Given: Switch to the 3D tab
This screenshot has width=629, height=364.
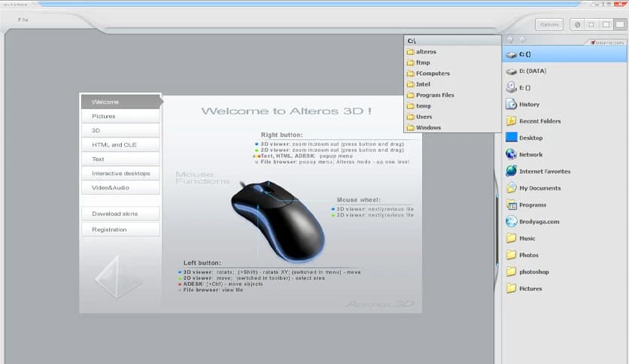Looking at the screenshot, I should pyautogui.click(x=120, y=130).
